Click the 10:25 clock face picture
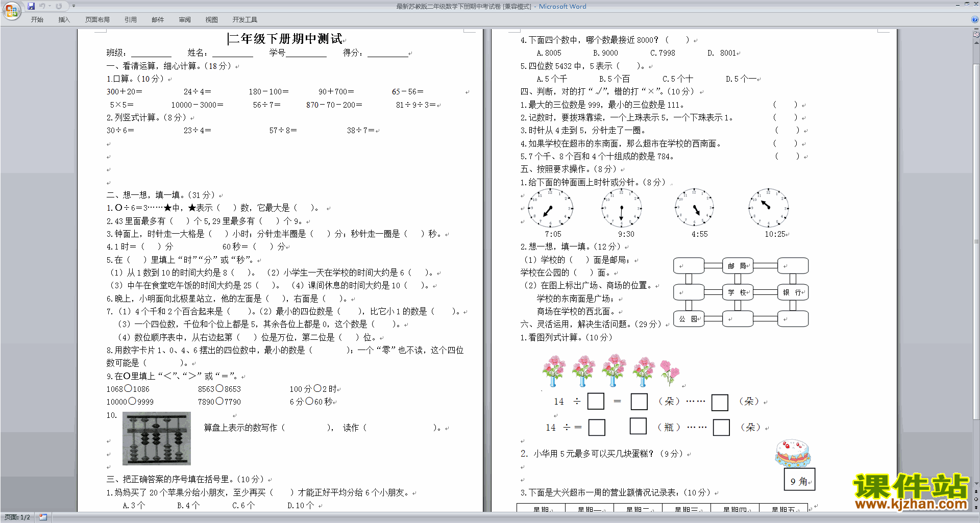The height and width of the screenshot is (523, 980). point(768,208)
